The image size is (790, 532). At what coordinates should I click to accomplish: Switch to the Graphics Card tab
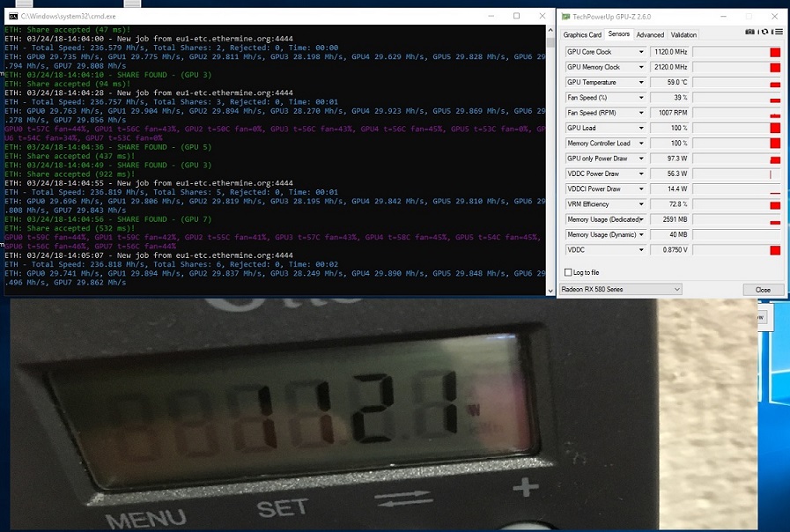[582, 34]
